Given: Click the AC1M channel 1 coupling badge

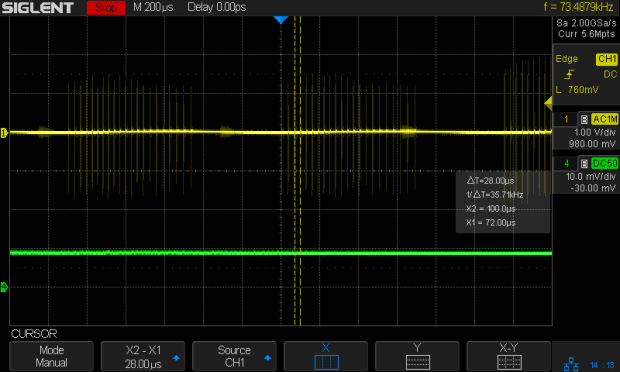Looking at the screenshot, I should (x=605, y=119).
